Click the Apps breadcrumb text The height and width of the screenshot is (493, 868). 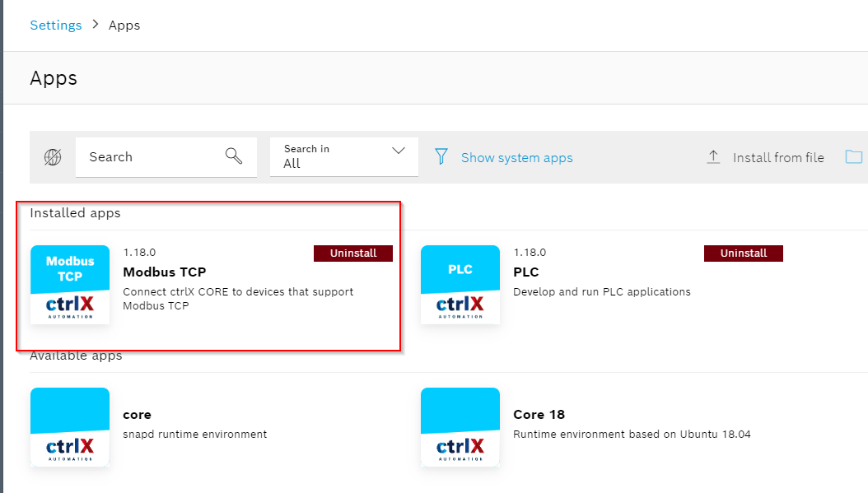pos(124,26)
